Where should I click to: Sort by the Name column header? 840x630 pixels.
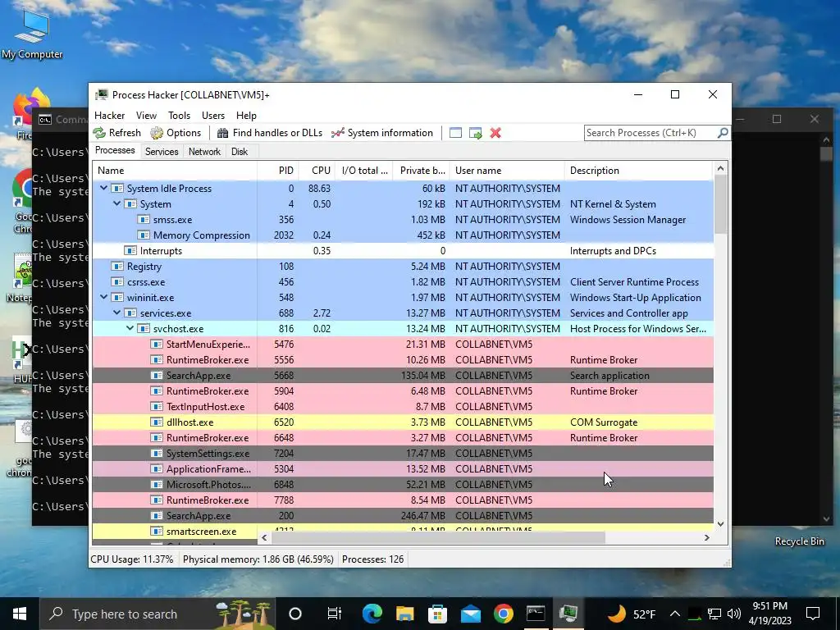click(x=175, y=171)
